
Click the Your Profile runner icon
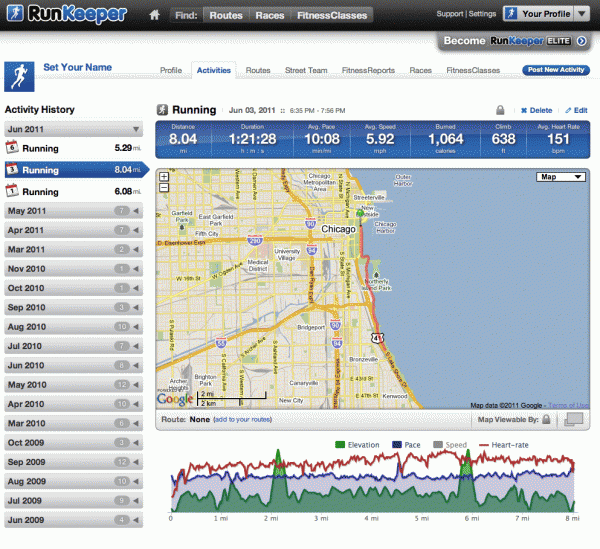pos(511,14)
